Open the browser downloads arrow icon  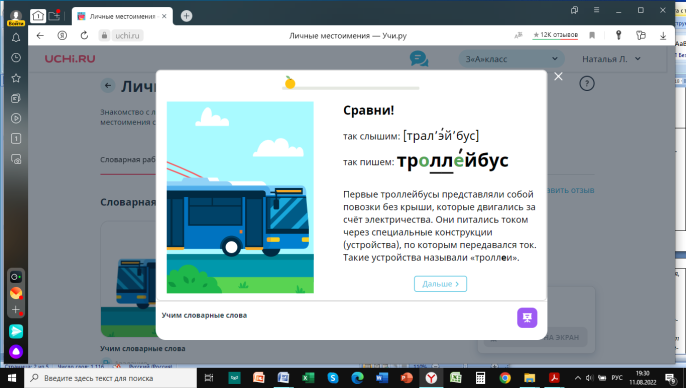pos(663,35)
